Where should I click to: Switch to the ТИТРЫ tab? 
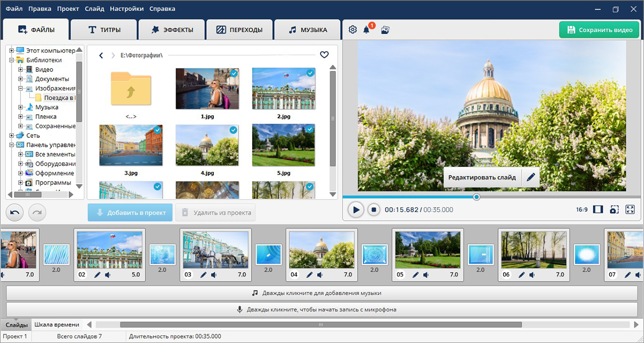pyautogui.click(x=104, y=30)
